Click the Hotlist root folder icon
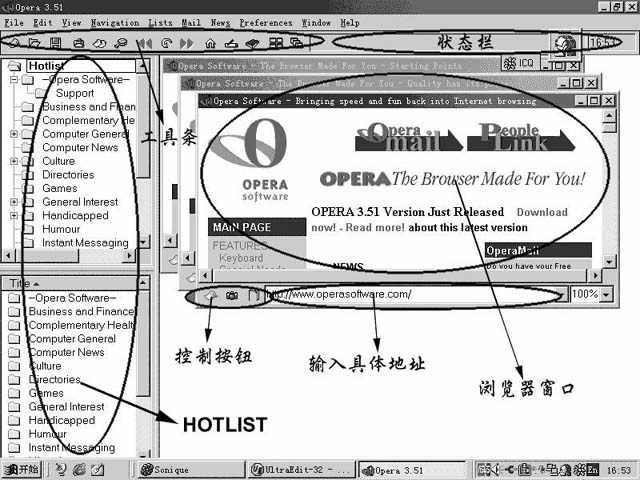The width and height of the screenshot is (640, 480). (x=15, y=66)
